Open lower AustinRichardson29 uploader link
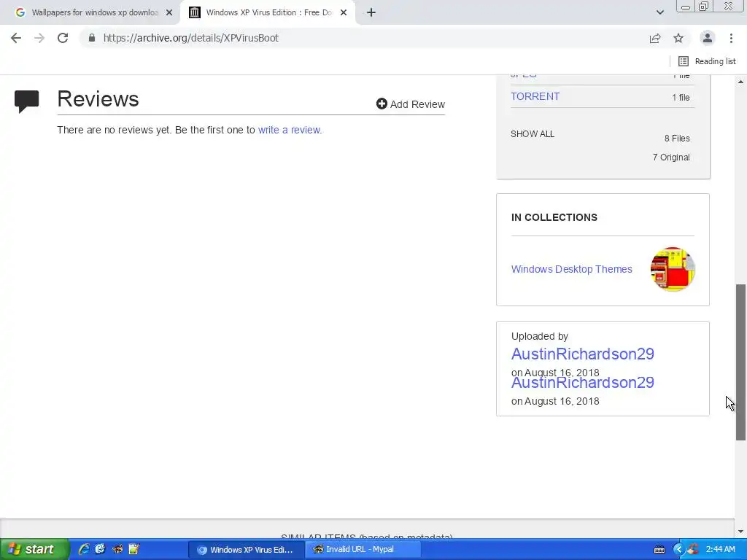 pos(583,382)
